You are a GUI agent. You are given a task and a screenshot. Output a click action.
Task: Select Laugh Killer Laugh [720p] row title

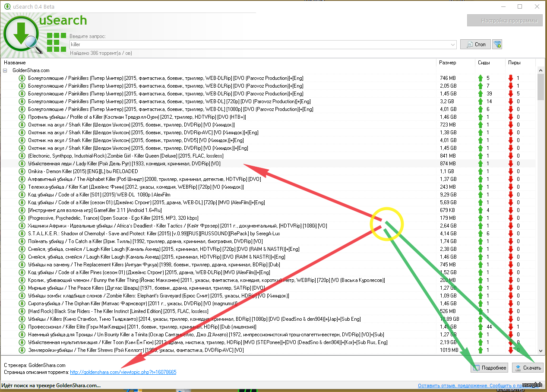click(164, 249)
